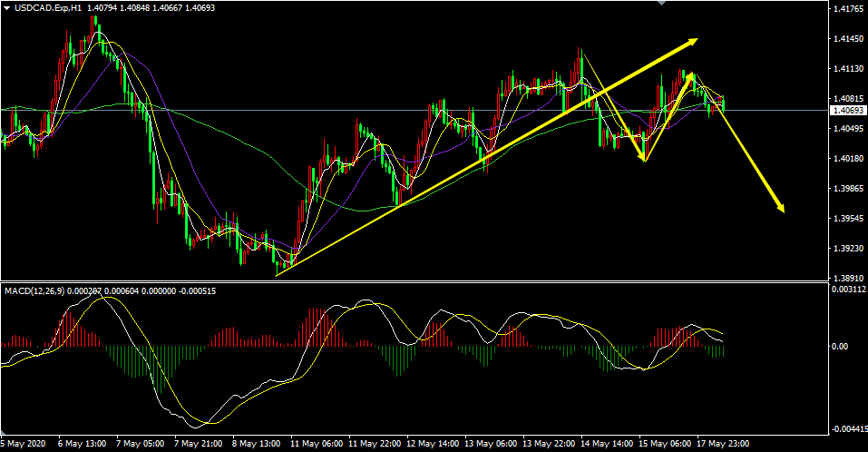Click price scale label 1.39230
Viewport: 868px width, 452px height.
tap(848, 248)
